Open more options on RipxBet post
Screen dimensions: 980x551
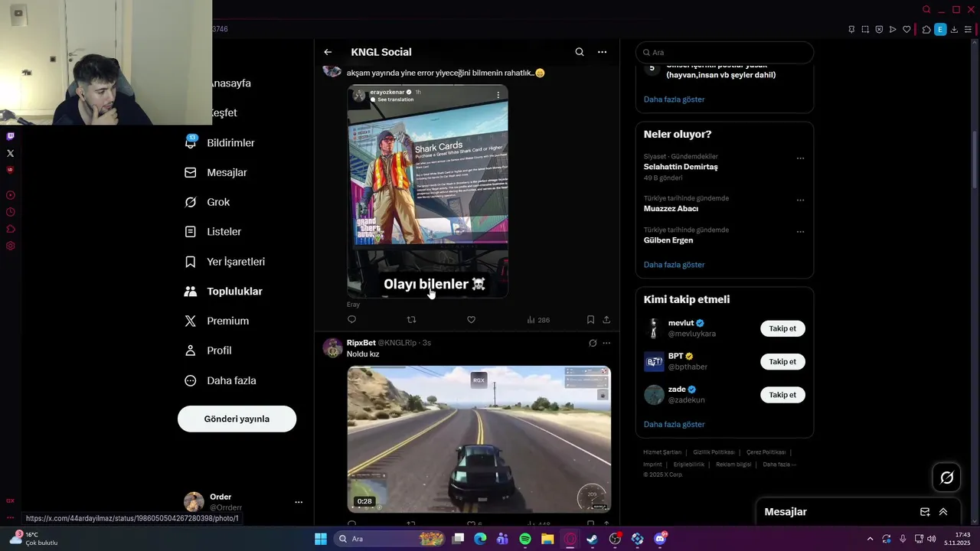click(606, 343)
